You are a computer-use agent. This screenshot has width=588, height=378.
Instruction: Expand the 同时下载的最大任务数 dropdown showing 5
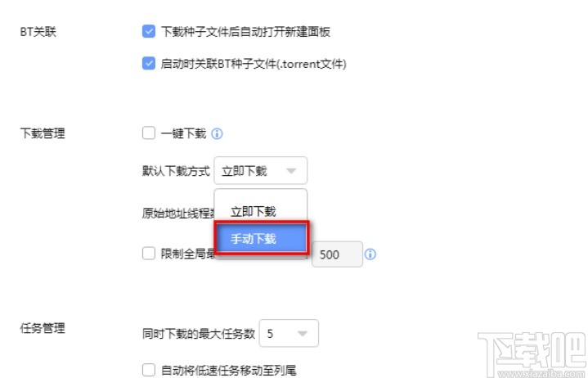(x=302, y=334)
